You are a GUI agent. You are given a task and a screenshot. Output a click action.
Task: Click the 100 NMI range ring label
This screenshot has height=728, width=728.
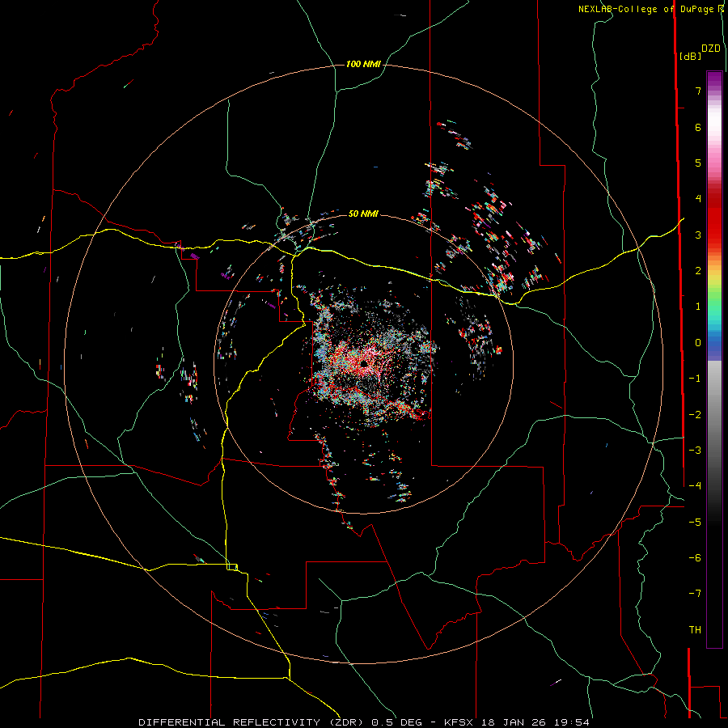coord(363,64)
